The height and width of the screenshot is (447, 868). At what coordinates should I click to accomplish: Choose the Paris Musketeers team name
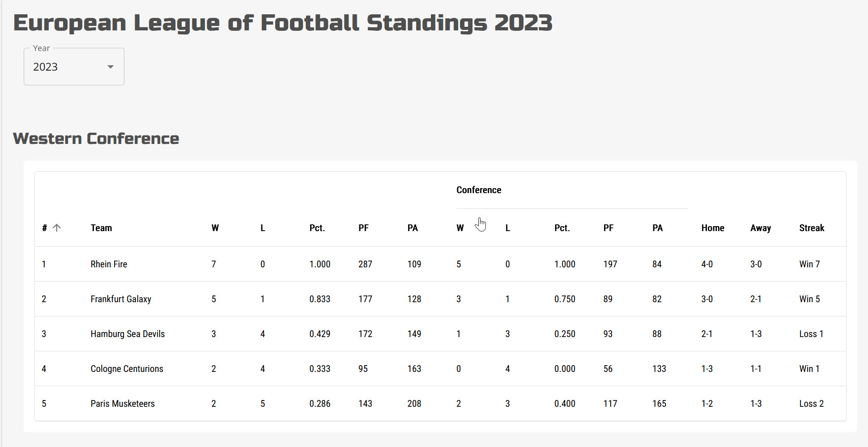coord(123,404)
